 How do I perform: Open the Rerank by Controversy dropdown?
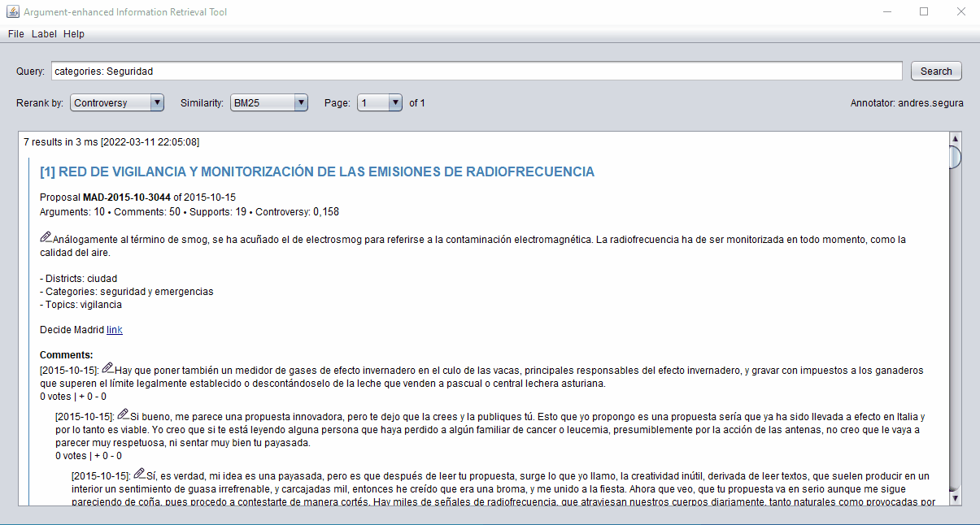(x=117, y=102)
